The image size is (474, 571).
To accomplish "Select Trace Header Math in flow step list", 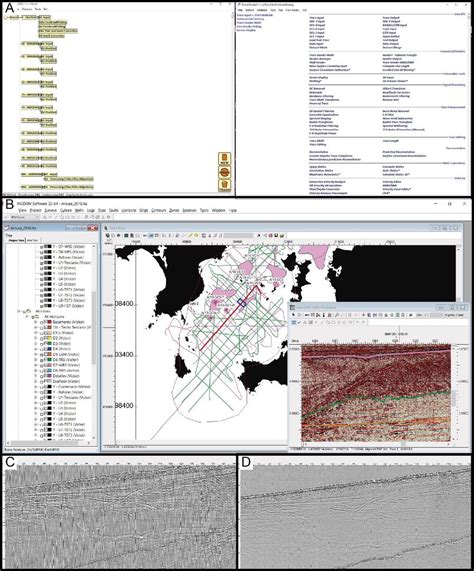I will click(249, 23).
